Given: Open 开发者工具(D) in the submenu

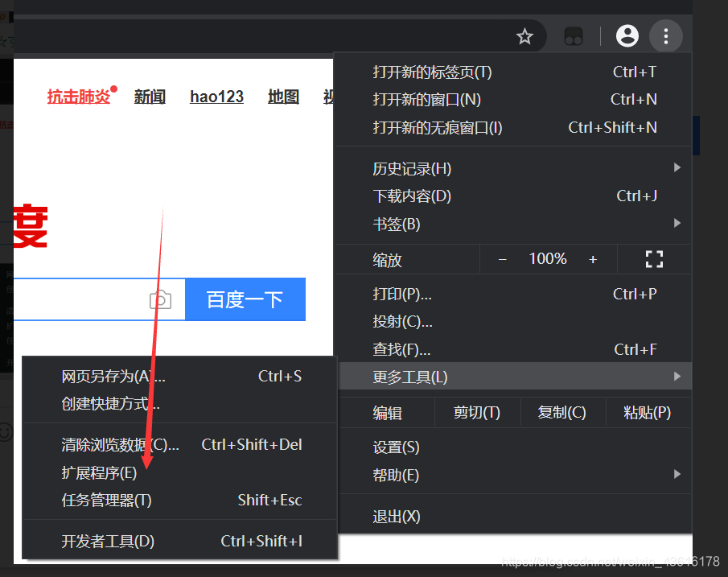Looking at the screenshot, I should point(179,541).
